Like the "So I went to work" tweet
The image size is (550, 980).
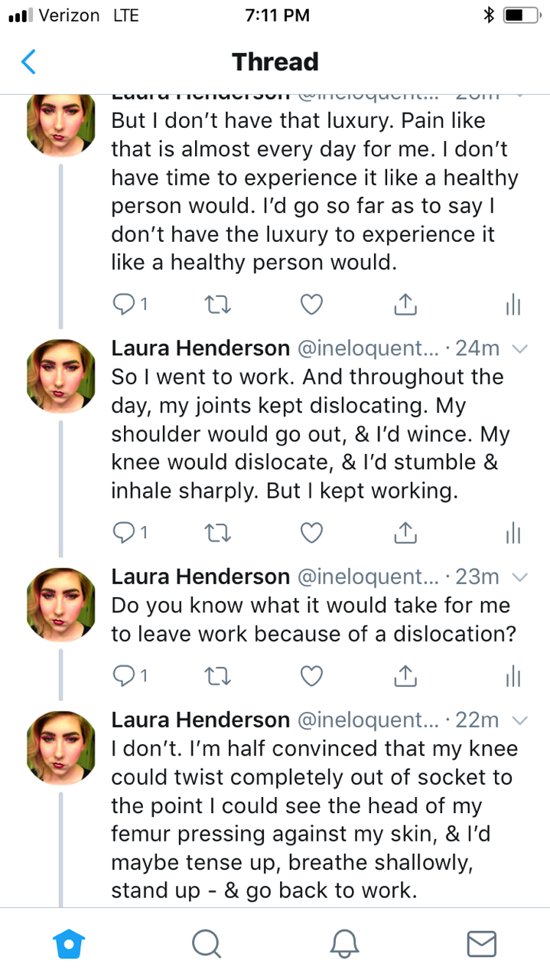click(311, 532)
